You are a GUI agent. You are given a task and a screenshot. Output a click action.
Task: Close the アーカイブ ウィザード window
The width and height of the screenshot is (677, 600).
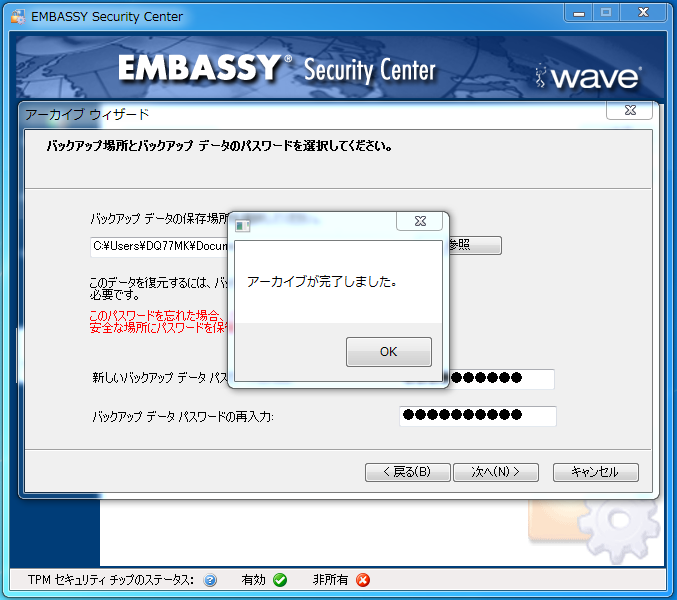point(630,111)
